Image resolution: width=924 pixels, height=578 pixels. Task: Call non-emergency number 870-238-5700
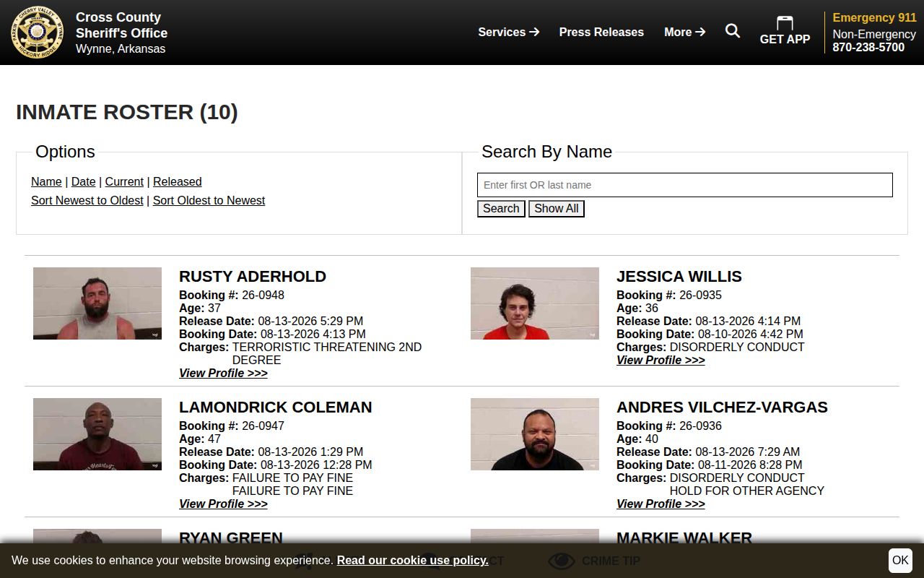coord(868,48)
